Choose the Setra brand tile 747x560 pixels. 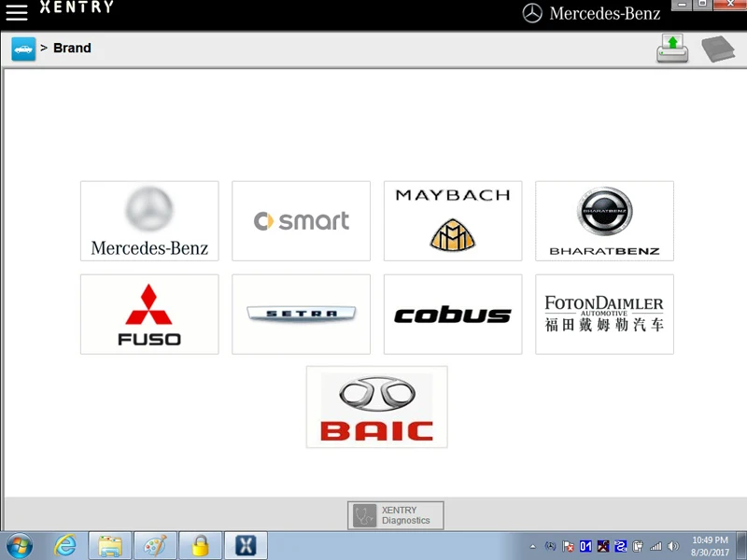pyautogui.click(x=301, y=315)
